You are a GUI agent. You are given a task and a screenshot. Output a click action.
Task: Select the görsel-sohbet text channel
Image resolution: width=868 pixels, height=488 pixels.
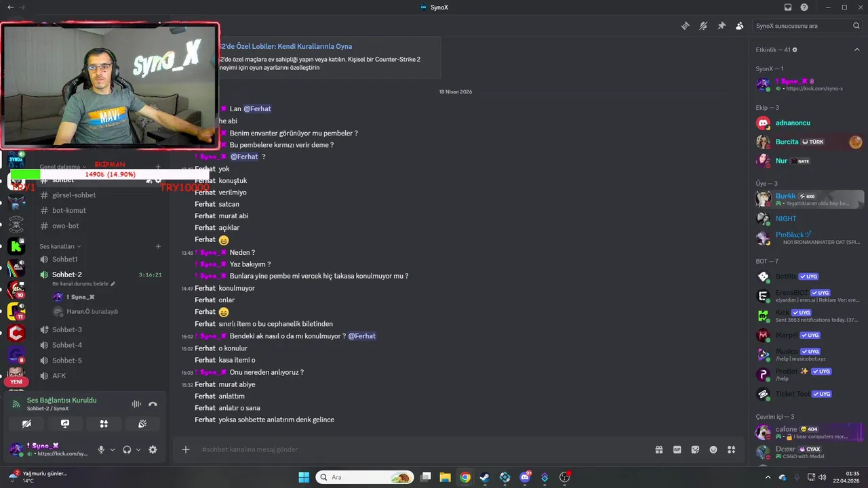pyautogui.click(x=100, y=195)
